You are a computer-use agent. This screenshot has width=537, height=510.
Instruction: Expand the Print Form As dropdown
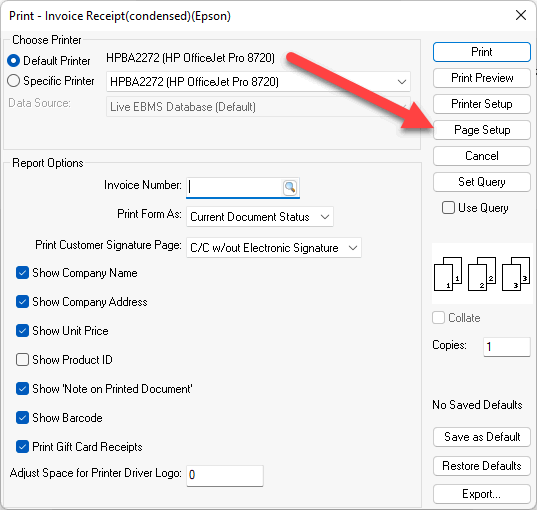[260, 217]
